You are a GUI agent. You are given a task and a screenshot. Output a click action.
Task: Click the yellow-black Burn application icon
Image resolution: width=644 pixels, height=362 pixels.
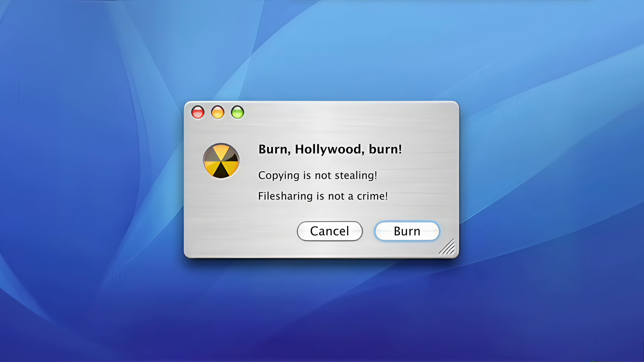coord(221,161)
